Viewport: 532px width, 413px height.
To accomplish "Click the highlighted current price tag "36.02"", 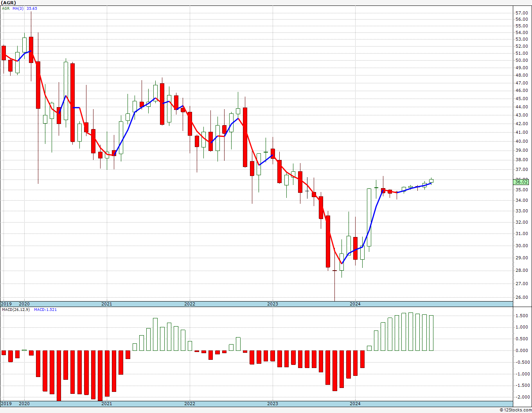I will (521, 181).
